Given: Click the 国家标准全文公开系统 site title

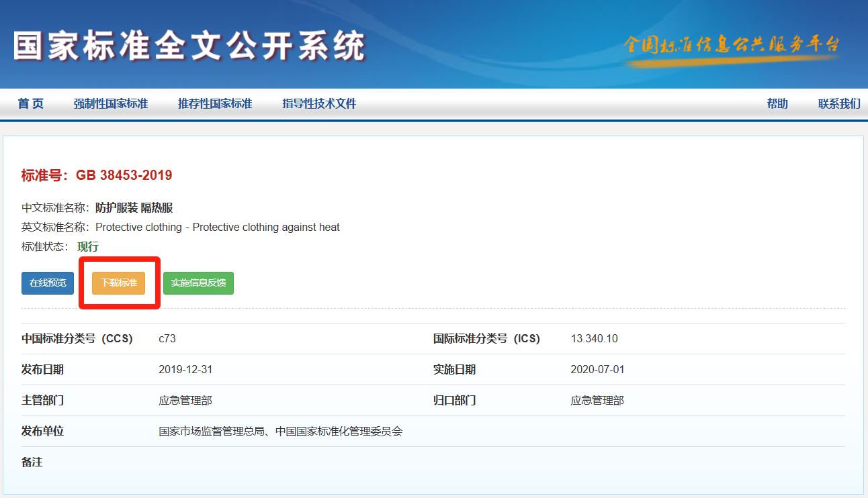Looking at the screenshot, I should (189, 46).
